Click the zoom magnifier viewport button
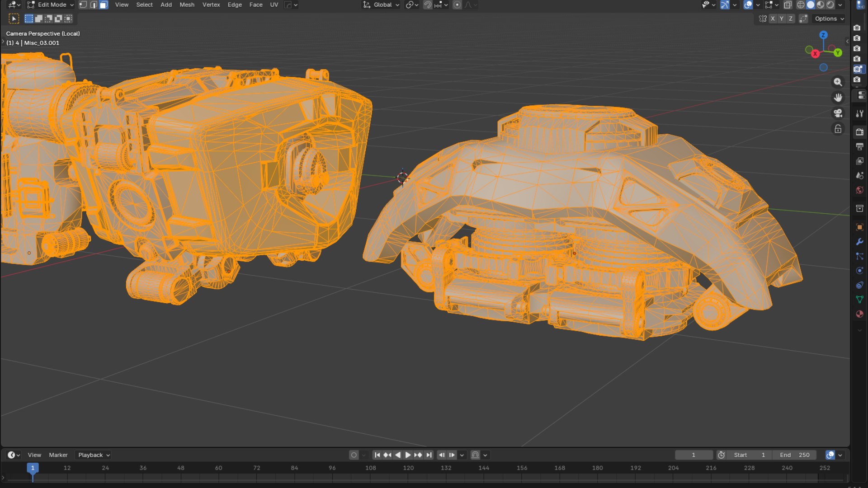The image size is (868, 488). click(838, 82)
